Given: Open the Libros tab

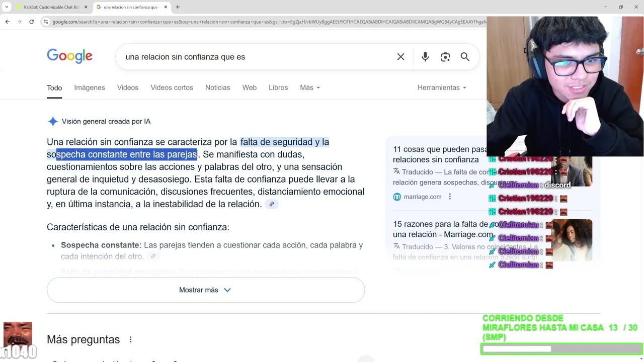Looking at the screenshot, I should click(278, 87).
